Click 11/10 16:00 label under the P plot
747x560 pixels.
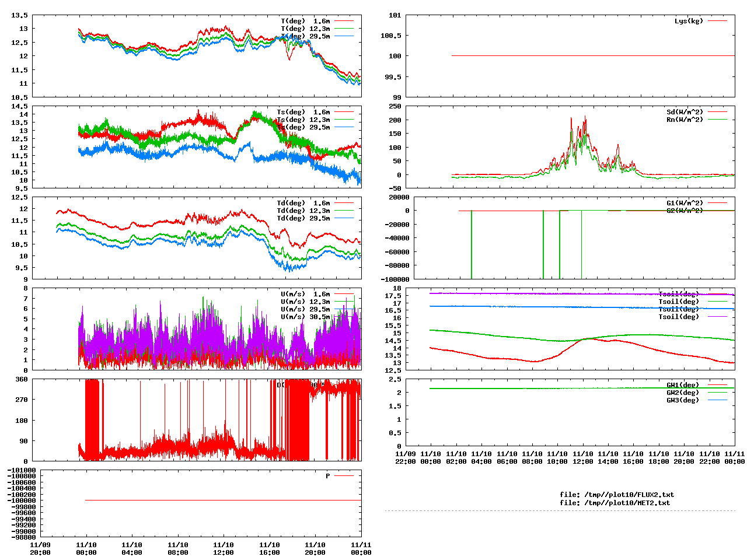pyautogui.click(x=270, y=548)
